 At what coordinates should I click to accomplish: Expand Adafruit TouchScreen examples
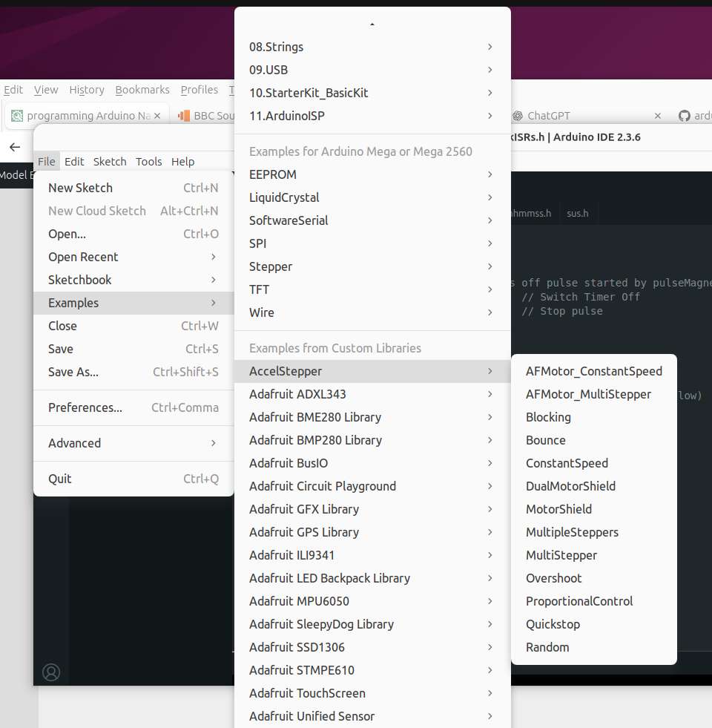(372, 693)
